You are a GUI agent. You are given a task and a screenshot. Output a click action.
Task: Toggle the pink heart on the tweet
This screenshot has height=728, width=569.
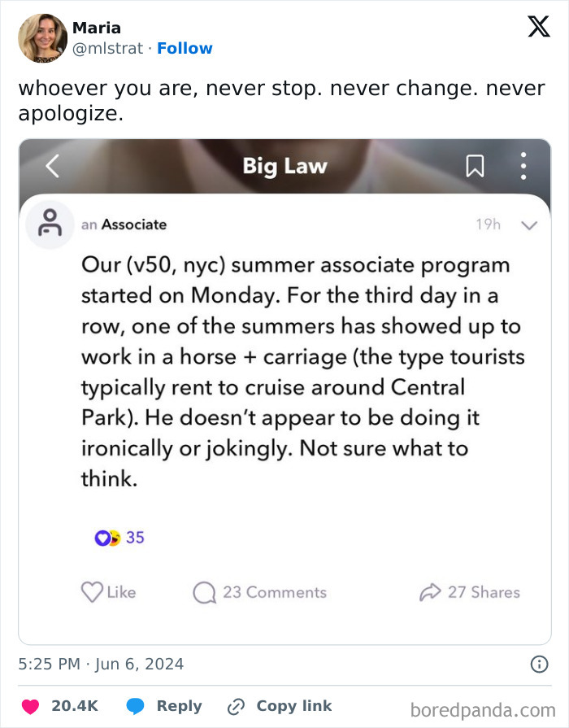tap(31, 706)
